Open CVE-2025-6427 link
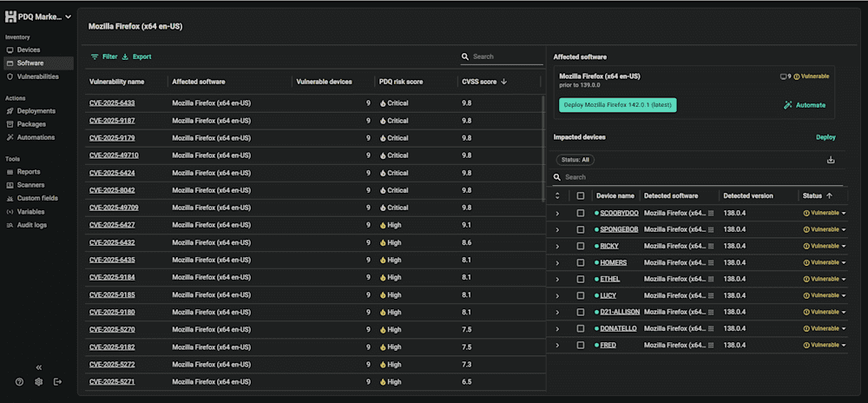868x403 pixels. coord(112,225)
